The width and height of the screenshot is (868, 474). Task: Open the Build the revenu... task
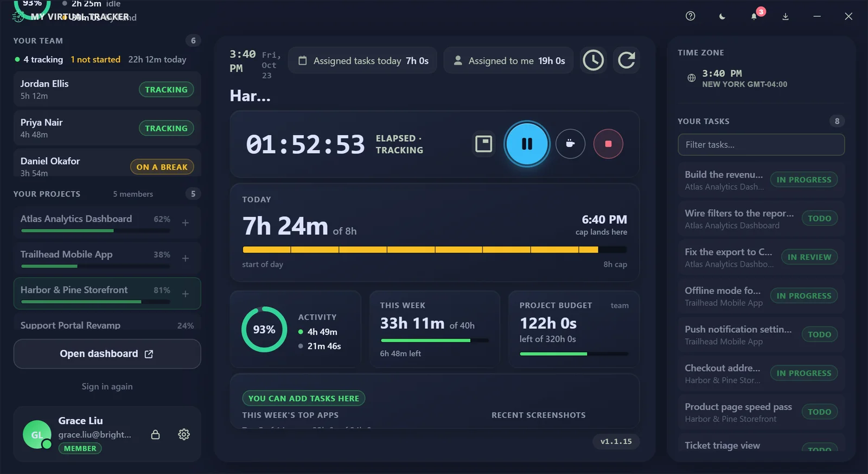tap(761, 180)
